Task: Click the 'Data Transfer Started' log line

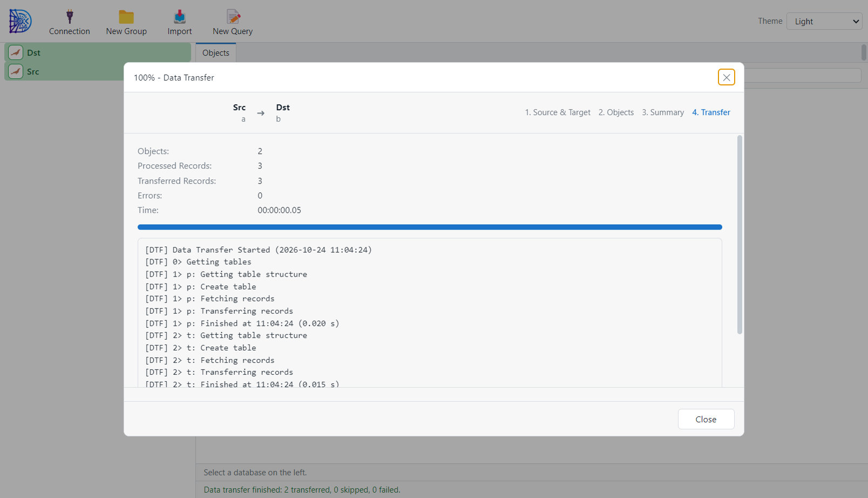Action: pos(259,250)
